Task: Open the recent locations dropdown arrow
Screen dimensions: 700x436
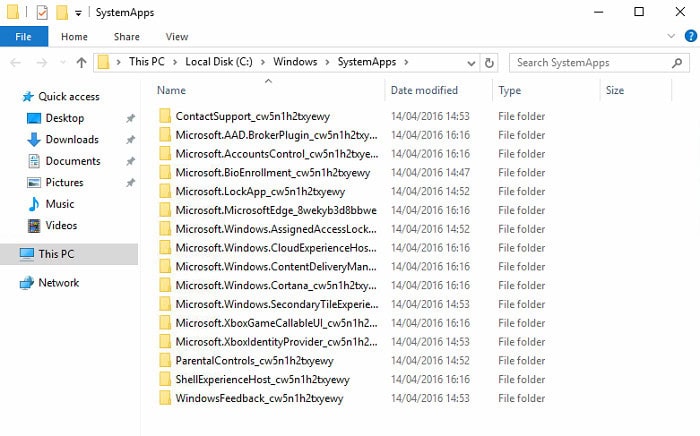Action: pyautogui.click(x=62, y=62)
